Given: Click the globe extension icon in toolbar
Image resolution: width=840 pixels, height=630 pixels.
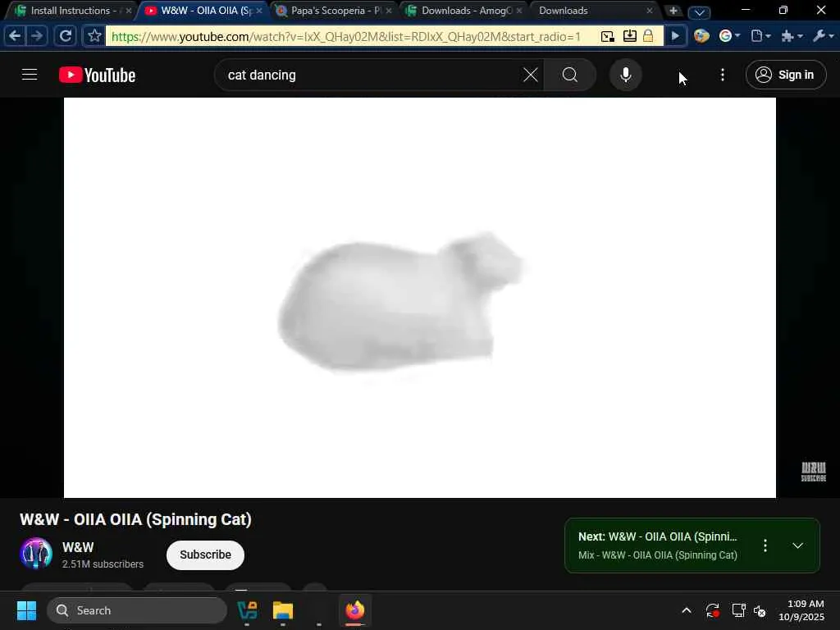Looking at the screenshot, I should point(701,36).
